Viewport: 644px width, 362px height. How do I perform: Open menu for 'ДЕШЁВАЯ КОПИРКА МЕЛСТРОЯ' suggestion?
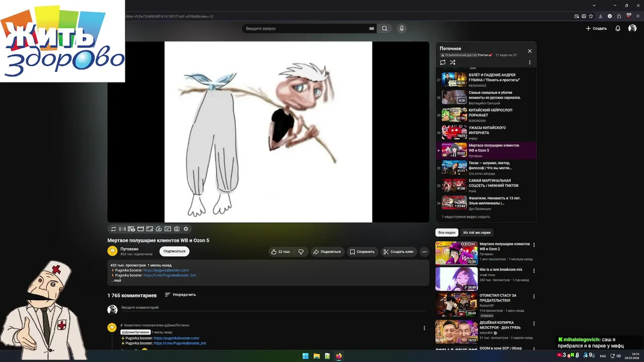point(534,324)
